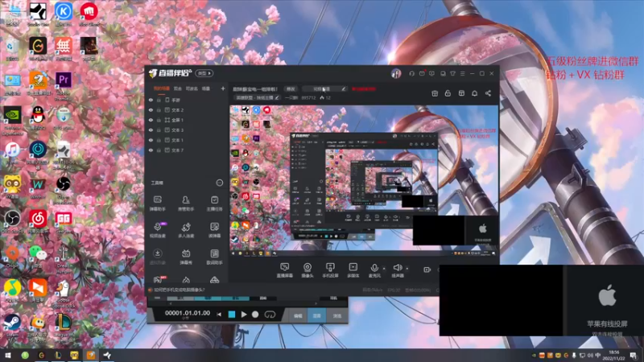Open the hamburger menu in title bar
The image size is (644, 362).
click(x=462, y=73)
